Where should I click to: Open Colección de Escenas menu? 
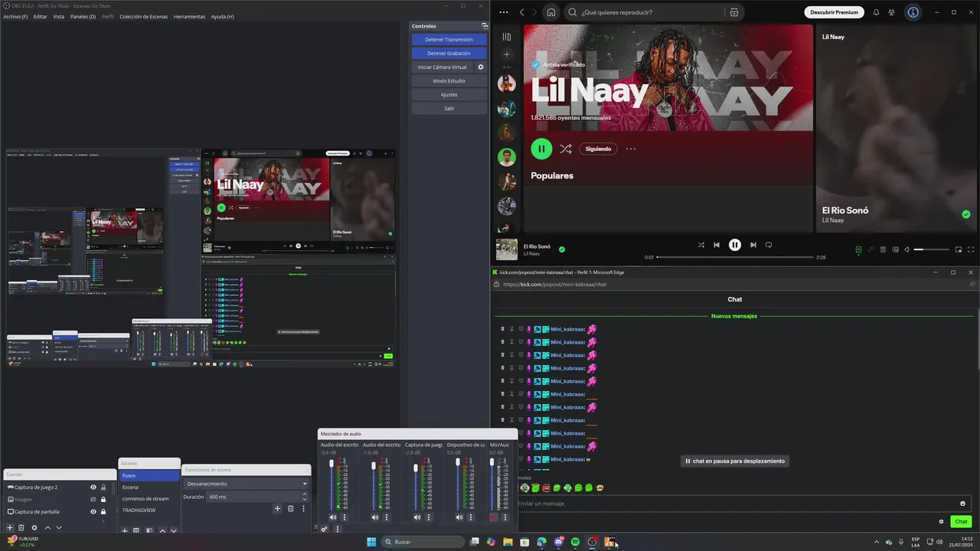point(144,16)
